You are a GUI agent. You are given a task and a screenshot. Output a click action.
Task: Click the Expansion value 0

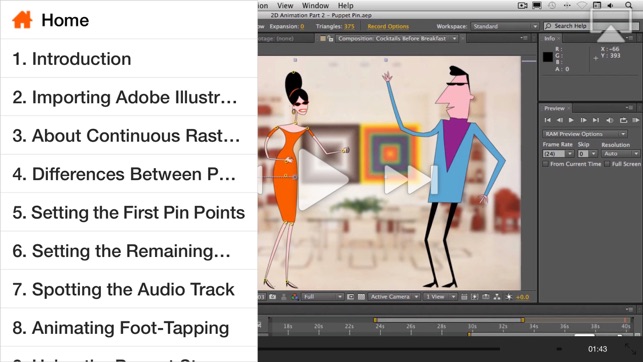click(302, 26)
